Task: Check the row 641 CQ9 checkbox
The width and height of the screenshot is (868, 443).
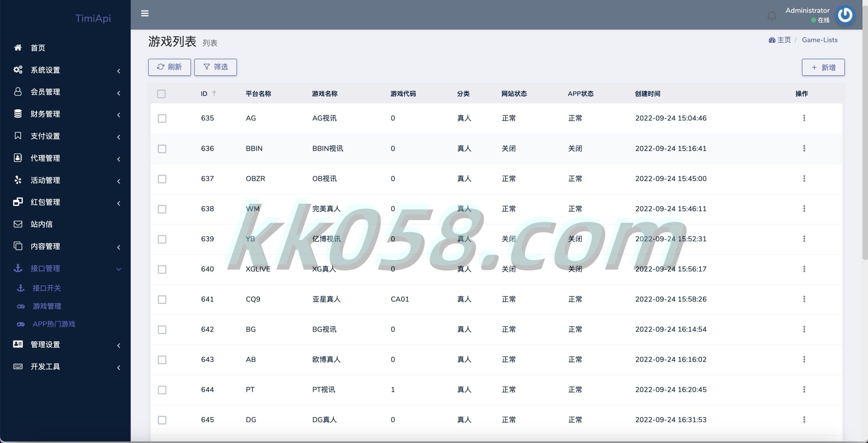Action: click(162, 300)
